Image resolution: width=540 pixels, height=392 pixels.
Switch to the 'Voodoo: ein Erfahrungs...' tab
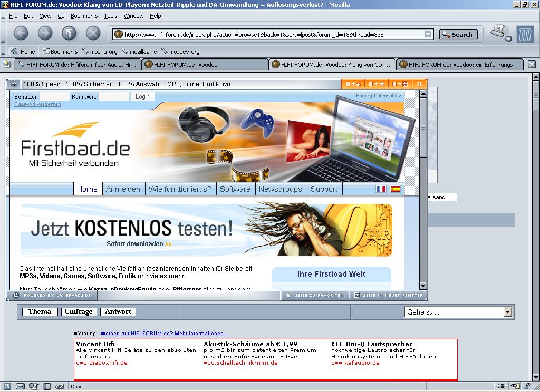pos(460,65)
